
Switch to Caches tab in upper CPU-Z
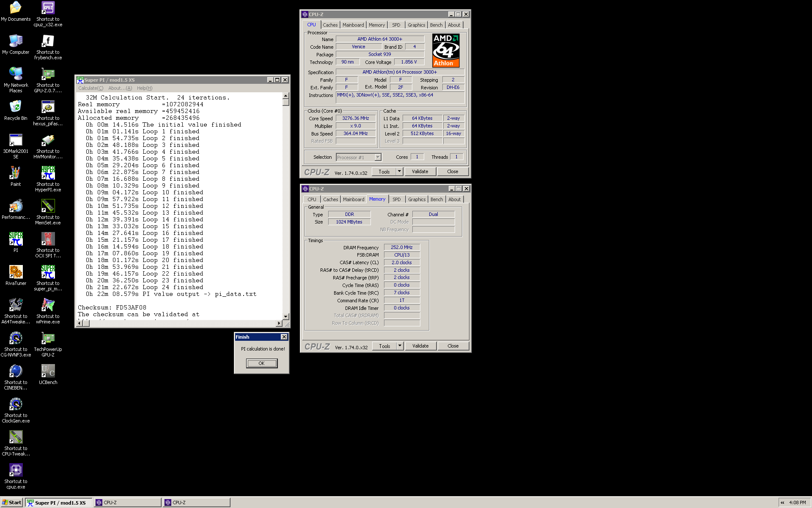330,25
